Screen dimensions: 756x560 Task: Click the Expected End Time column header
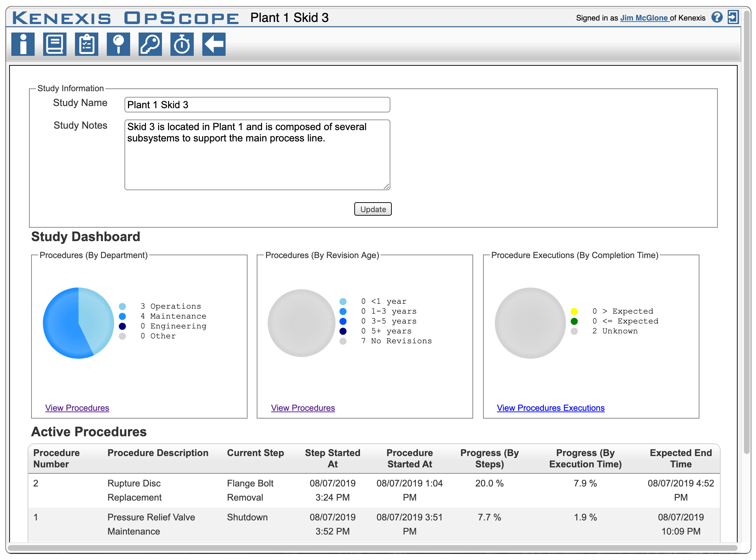(x=681, y=459)
